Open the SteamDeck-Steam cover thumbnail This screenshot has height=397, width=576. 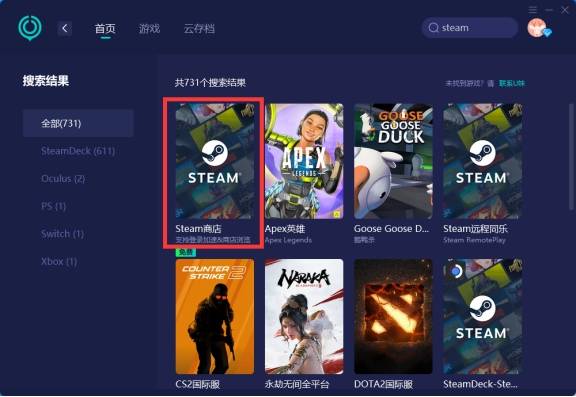482,317
